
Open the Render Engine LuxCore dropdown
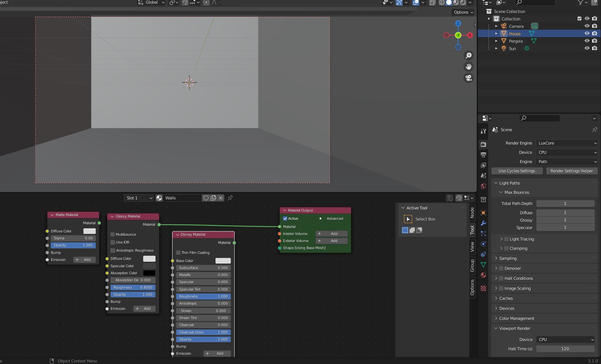point(567,143)
